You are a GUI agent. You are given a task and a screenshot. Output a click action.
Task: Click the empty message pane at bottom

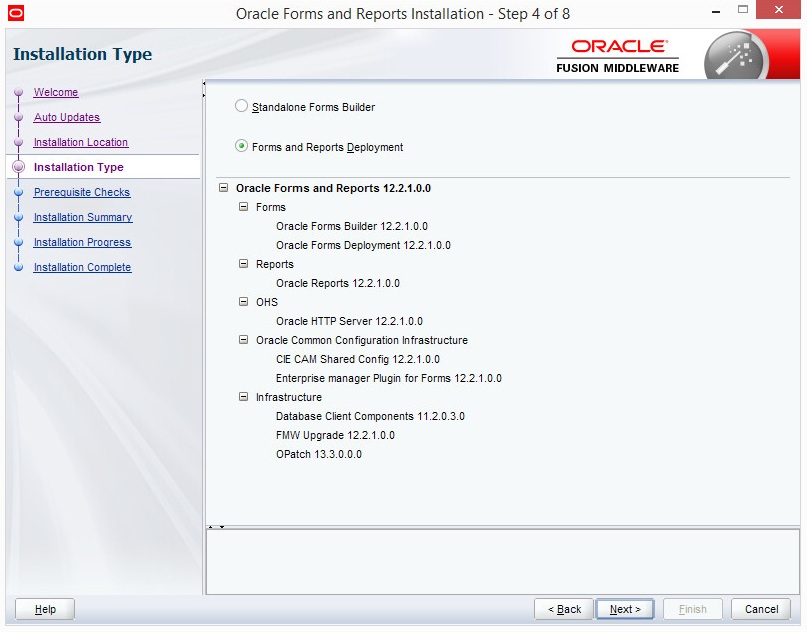(502, 562)
